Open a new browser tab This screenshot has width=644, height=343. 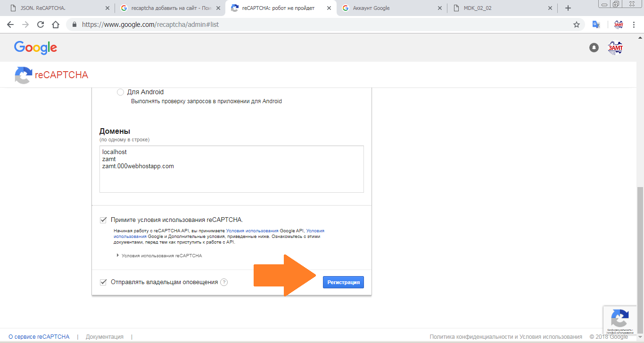click(568, 8)
